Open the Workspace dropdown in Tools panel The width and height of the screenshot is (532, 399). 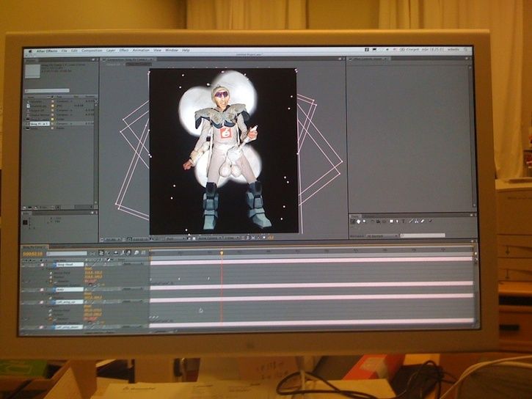pos(382,235)
